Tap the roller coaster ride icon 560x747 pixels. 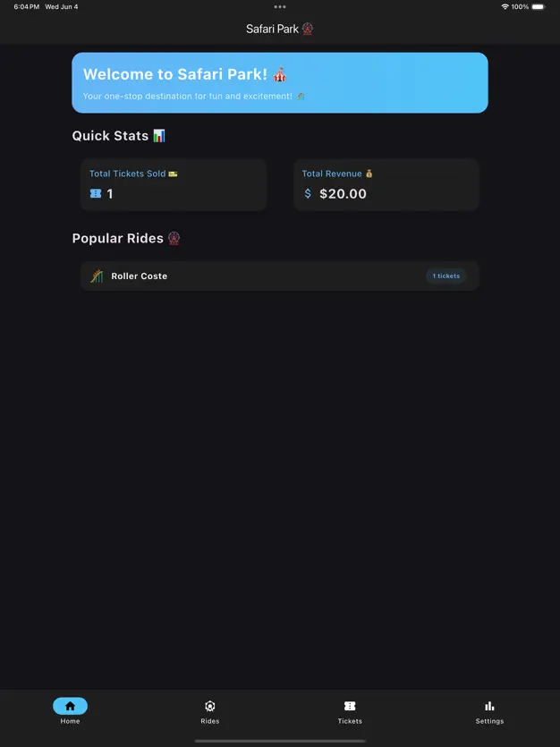coord(97,276)
